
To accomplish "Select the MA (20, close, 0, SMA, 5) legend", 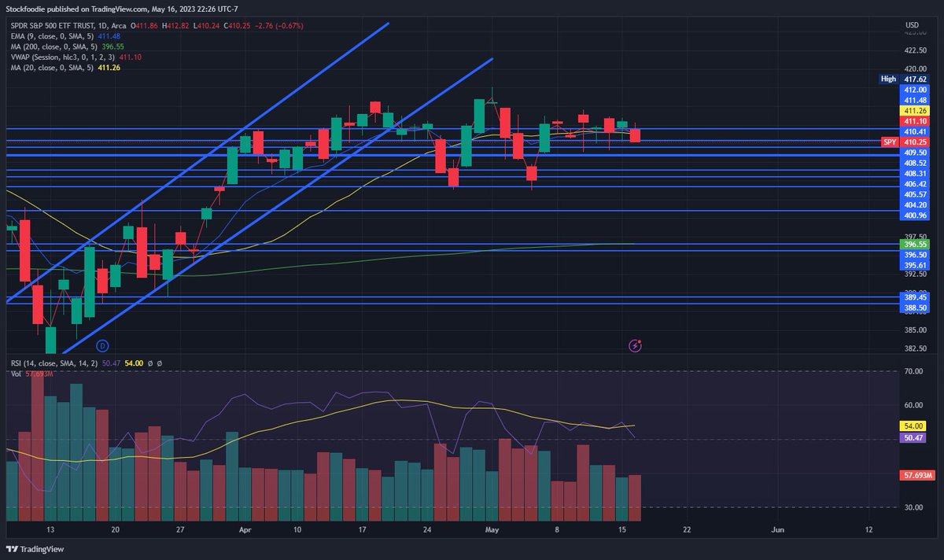I will point(51,68).
